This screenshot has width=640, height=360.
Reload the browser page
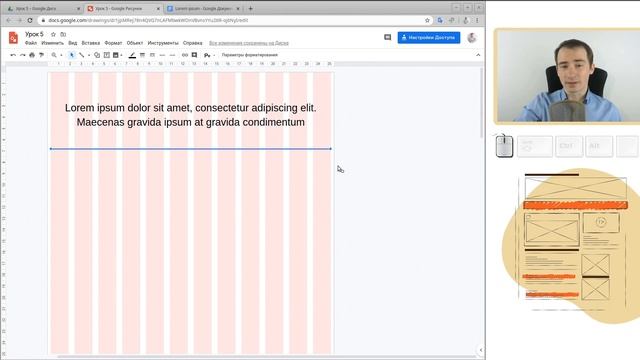point(30,20)
